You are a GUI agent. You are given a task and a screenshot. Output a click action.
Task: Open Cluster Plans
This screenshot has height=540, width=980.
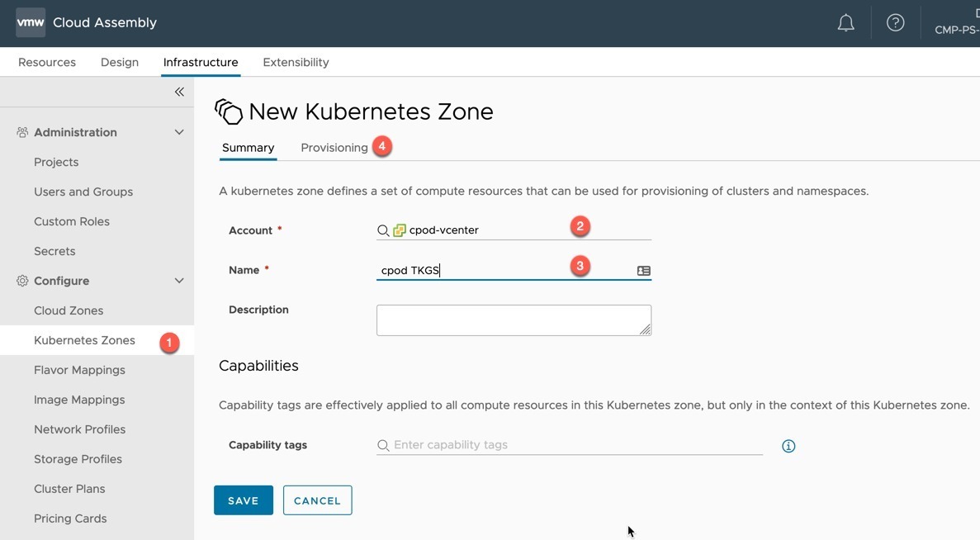69,489
